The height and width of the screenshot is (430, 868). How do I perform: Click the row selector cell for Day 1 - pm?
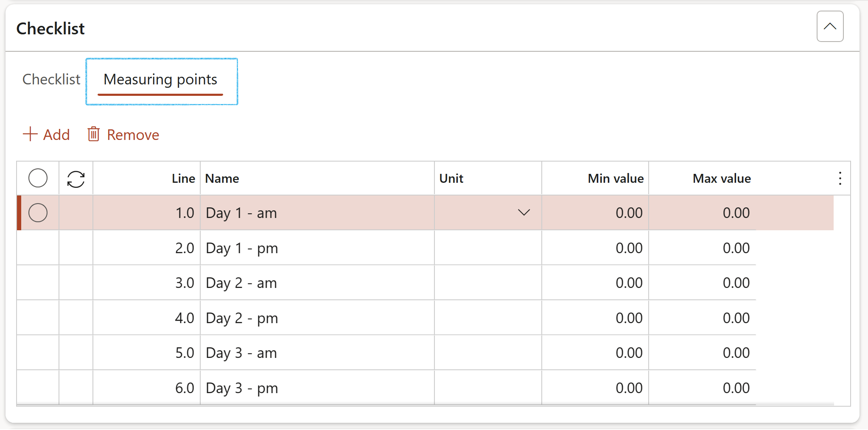(x=38, y=248)
